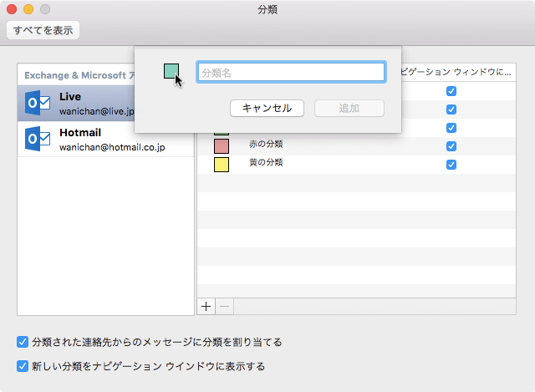The height and width of the screenshot is (392, 535).
Task: Minimize the 分類 window with yellow button
Action: click(28, 9)
